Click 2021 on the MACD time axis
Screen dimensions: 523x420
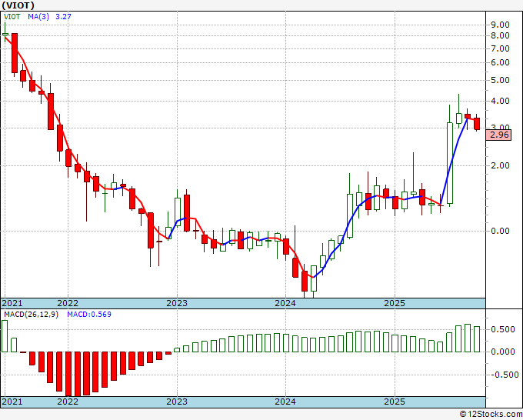tap(12, 402)
